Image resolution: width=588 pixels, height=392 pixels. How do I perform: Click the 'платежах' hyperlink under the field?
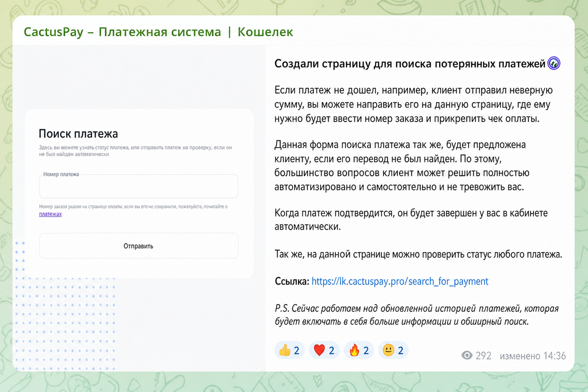point(50,214)
